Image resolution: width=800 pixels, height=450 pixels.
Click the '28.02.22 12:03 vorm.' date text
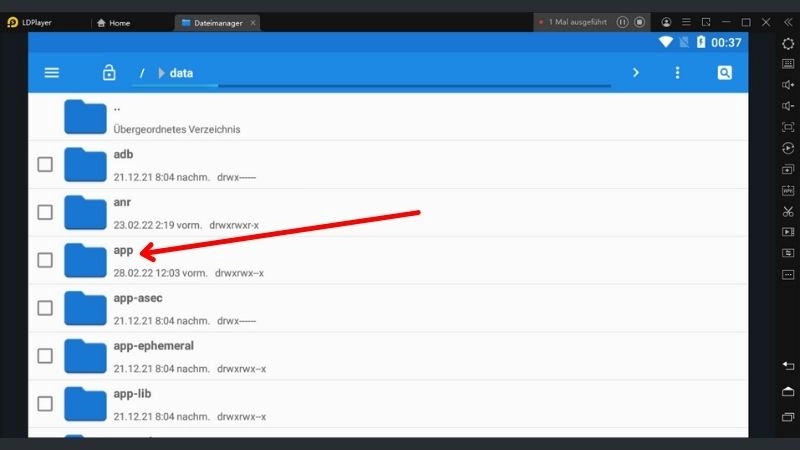(x=160, y=273)
